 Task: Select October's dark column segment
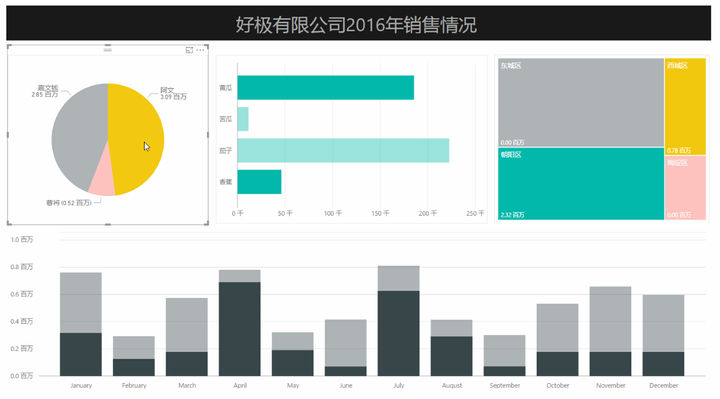click(557, 364)
